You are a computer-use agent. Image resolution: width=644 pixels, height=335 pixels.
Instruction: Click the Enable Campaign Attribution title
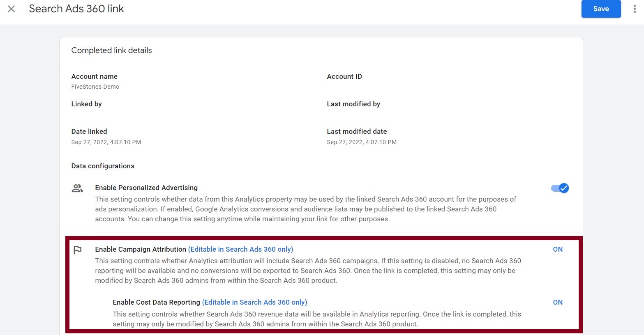tap(141, 249)
